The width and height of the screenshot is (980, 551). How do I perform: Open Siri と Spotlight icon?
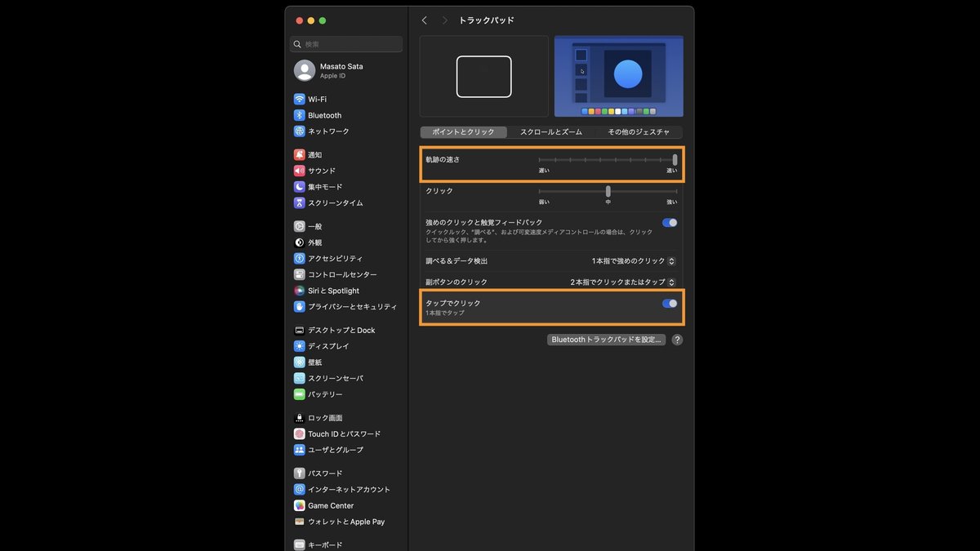point(300,291)
